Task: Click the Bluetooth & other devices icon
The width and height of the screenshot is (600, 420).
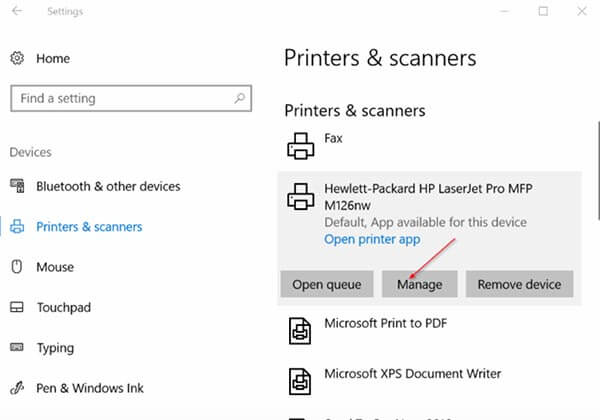Action: coord(17,186)
